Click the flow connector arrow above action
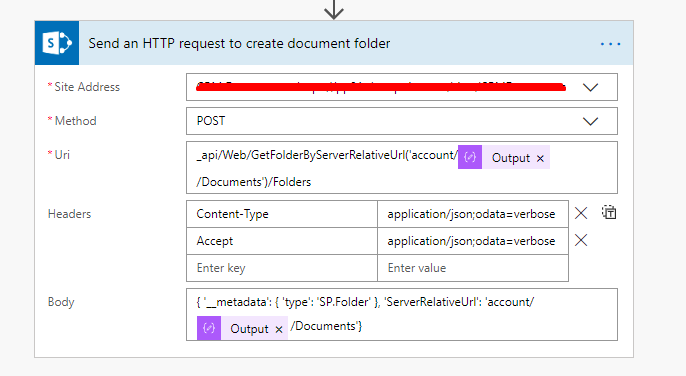This screenshot has width=686, height=376. click(x=334, y=9)
